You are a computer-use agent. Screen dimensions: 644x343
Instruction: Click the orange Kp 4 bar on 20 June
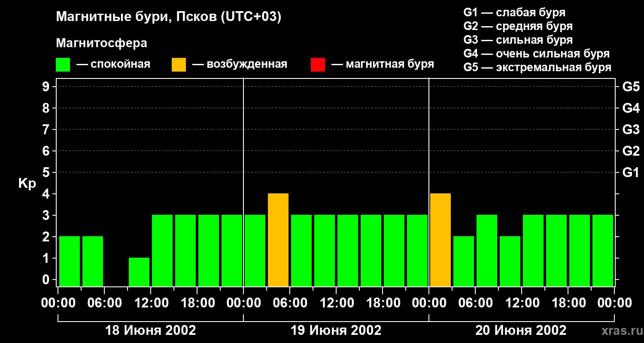pos(440,240)
